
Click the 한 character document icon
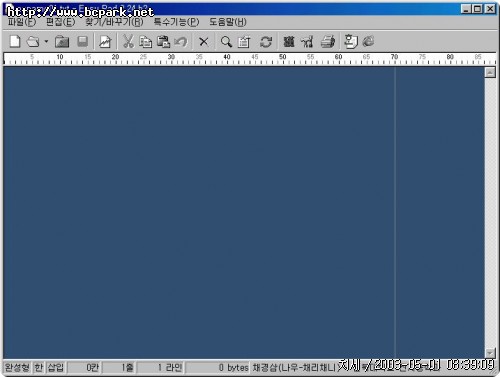[351, 42]
